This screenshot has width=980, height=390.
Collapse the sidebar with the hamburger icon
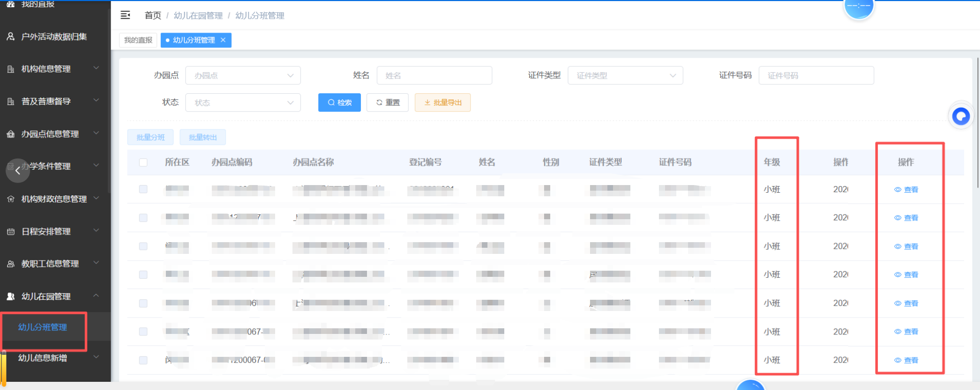click(x=125, y=15)
